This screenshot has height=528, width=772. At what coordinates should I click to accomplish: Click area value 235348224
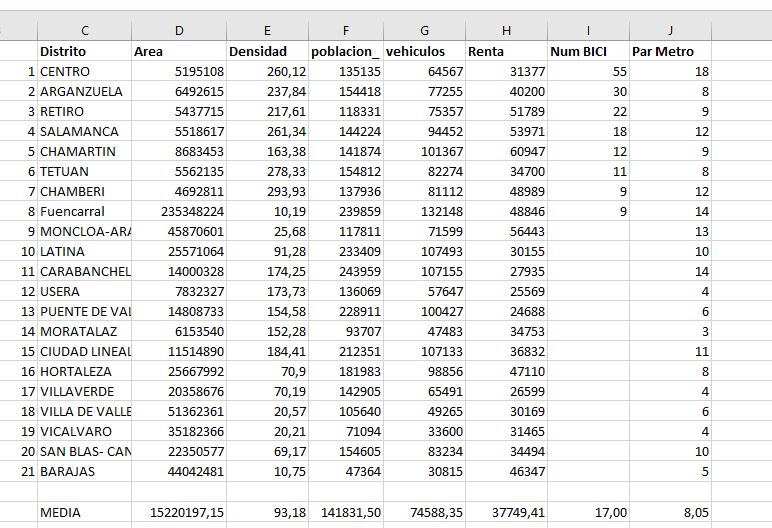(x=179, y=212)
